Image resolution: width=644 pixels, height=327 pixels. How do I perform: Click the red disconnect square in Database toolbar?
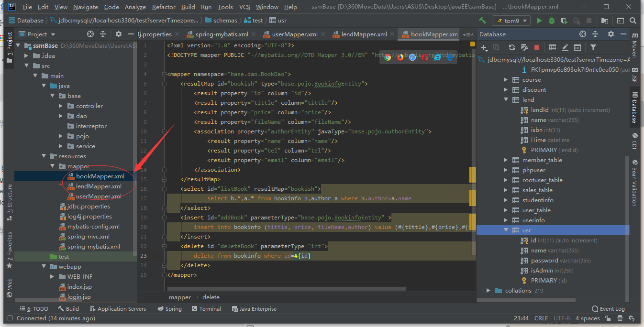tap(537, 47)
